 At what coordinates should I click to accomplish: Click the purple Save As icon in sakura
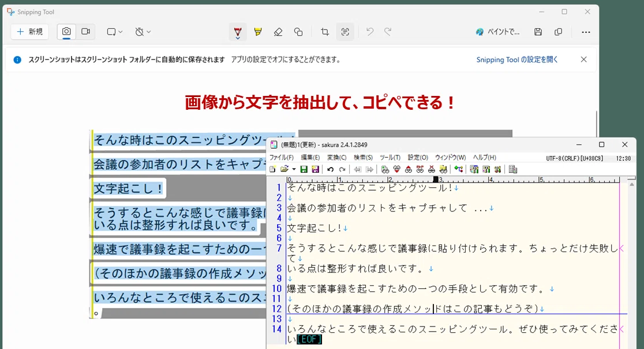315,169
